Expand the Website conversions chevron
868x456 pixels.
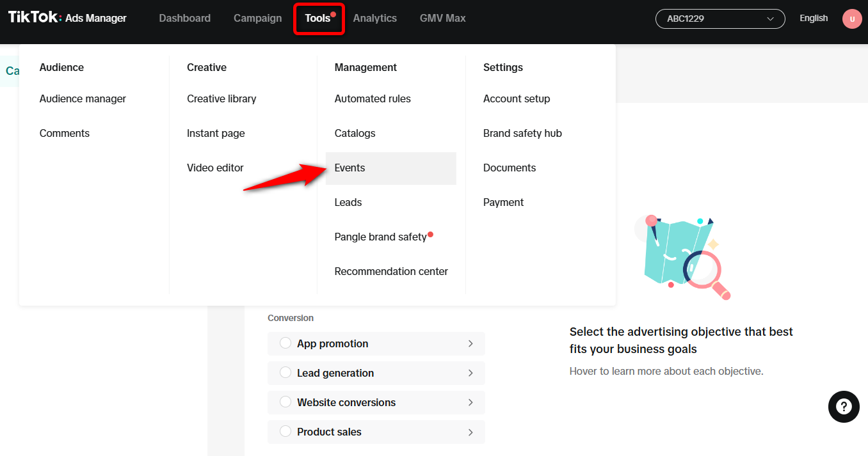470,402
